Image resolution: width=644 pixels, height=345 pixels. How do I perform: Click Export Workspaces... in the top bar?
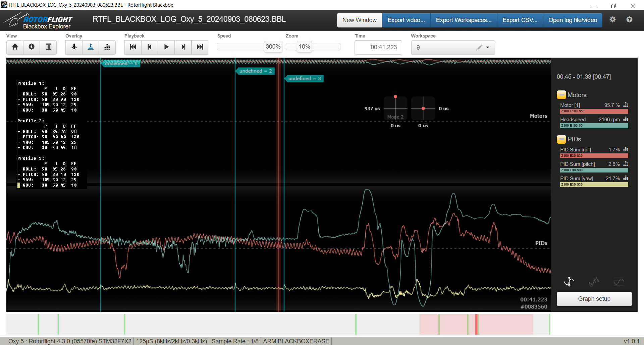point(464,20)
